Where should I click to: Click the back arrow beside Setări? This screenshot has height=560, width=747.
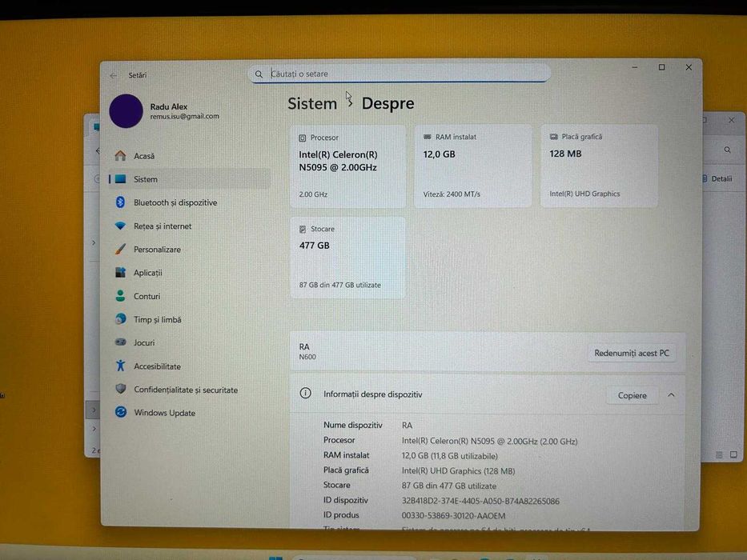pos(114,75)
